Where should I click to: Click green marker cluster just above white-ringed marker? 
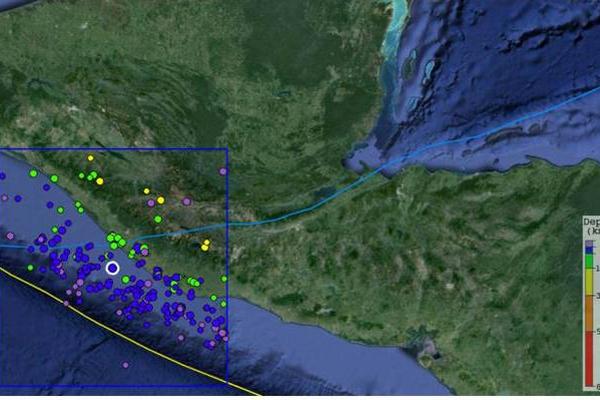coord(116,240)
